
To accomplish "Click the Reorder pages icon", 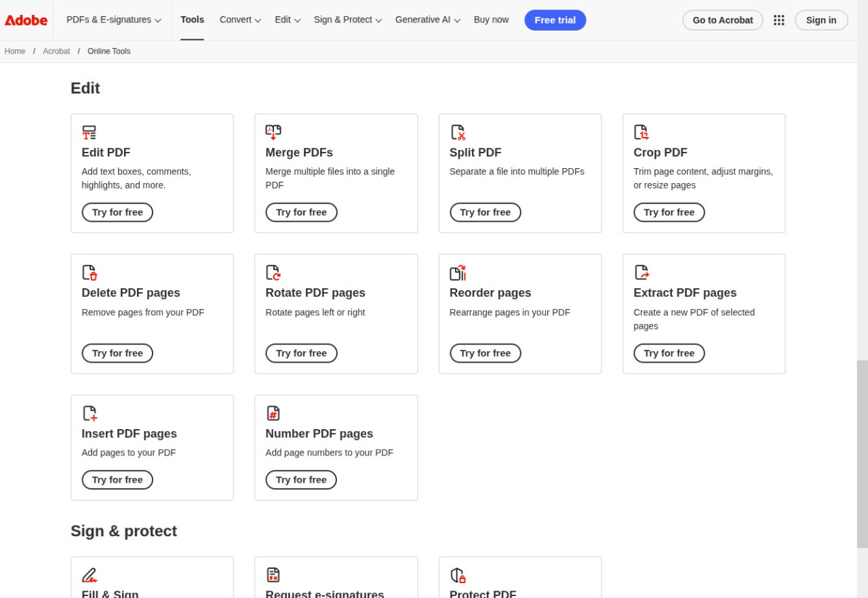I will [458, 273].
